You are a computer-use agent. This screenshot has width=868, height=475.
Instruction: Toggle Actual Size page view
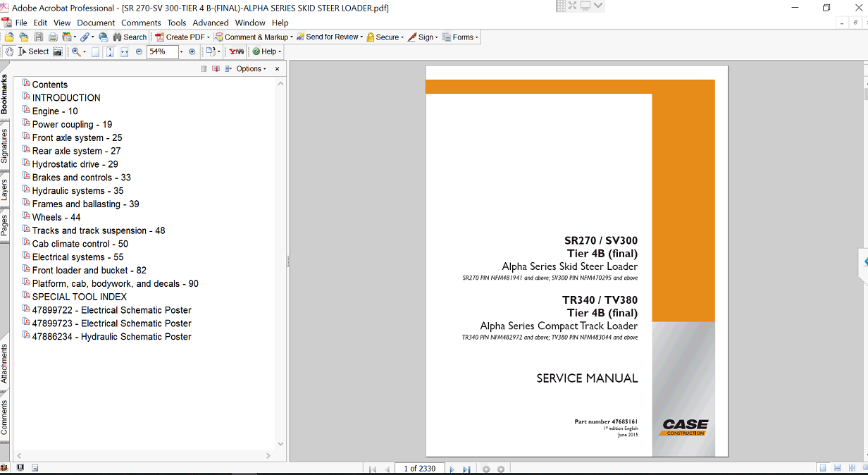[95, 51]
